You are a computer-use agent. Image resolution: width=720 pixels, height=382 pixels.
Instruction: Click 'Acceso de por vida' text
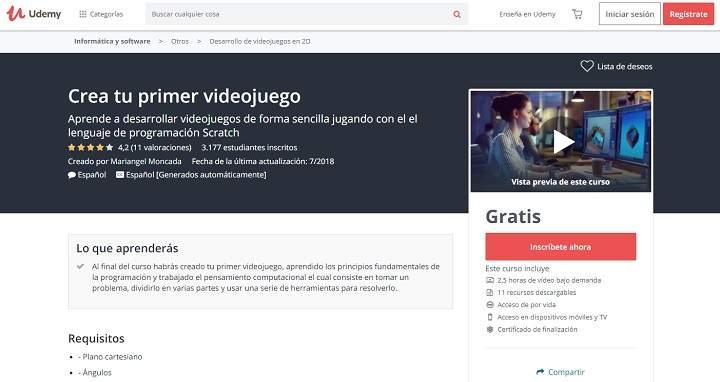tap(527, 305)
